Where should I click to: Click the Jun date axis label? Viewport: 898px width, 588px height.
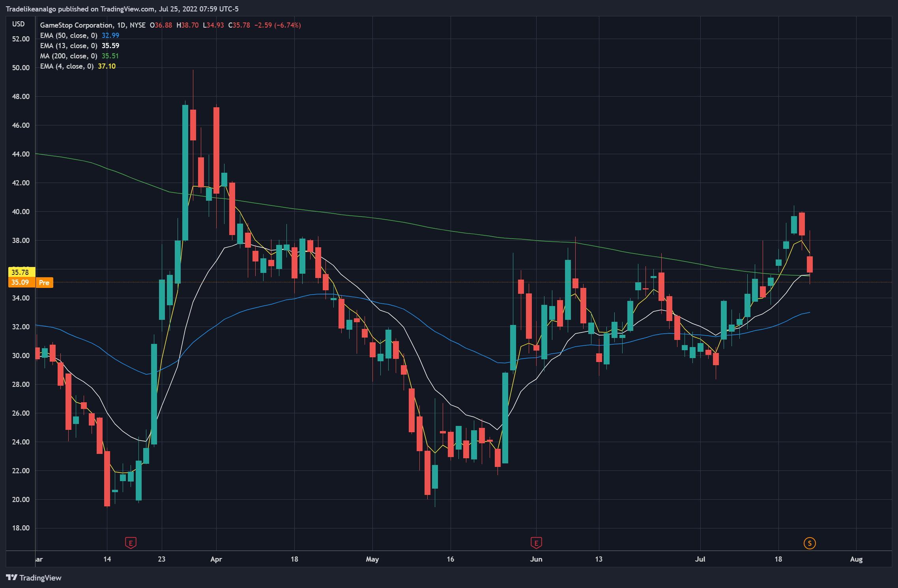click(x=536, y=559)
